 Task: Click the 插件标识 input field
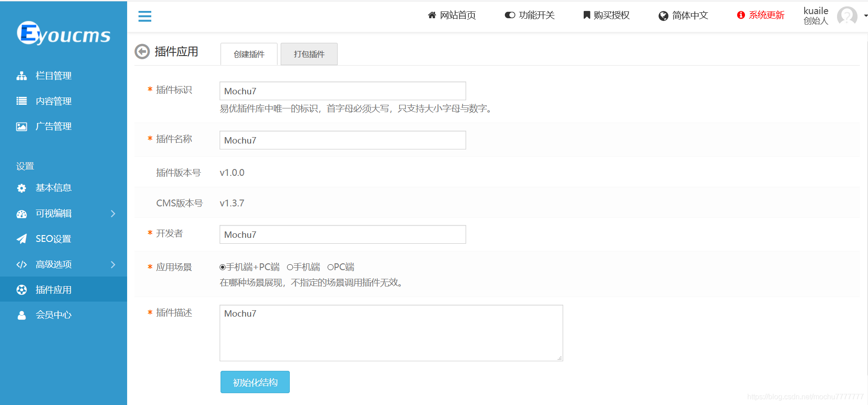(x=343, y=91)
